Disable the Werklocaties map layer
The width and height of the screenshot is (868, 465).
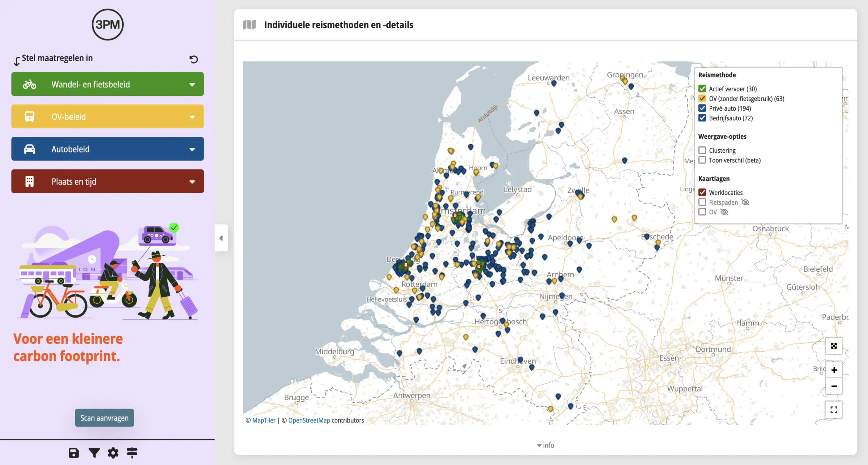tap(702, 192)
